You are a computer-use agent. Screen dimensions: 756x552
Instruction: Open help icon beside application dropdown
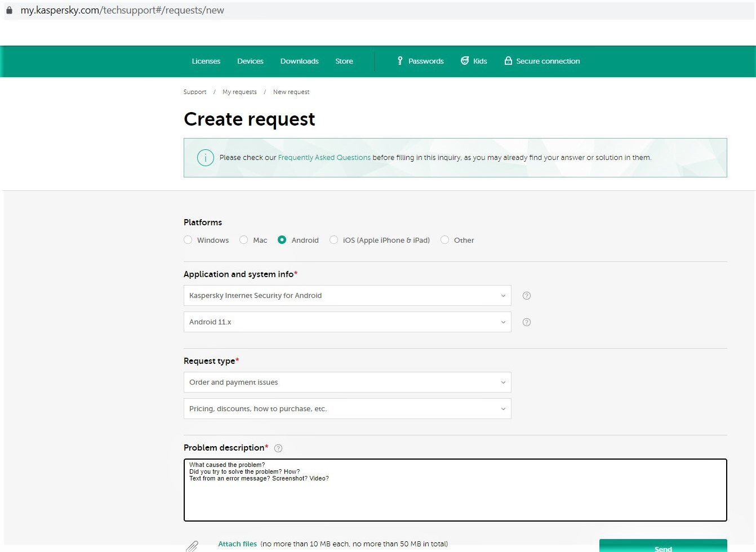point(527,296)
